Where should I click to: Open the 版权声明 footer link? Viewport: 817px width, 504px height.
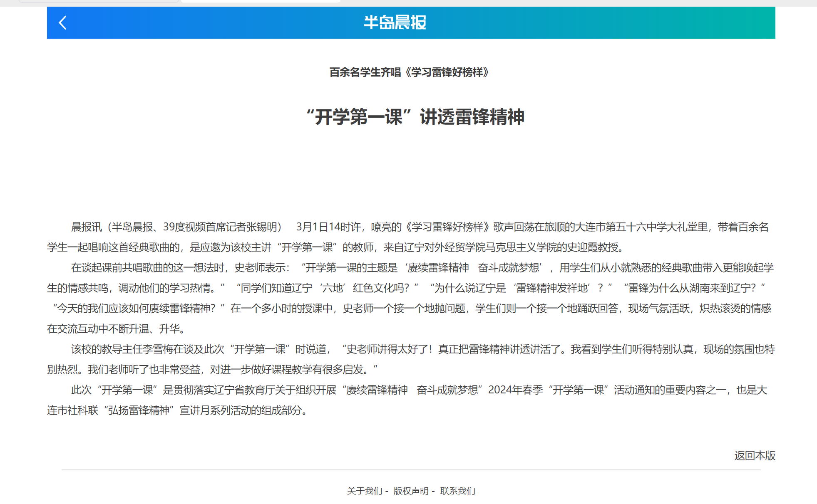coord(411,491)
